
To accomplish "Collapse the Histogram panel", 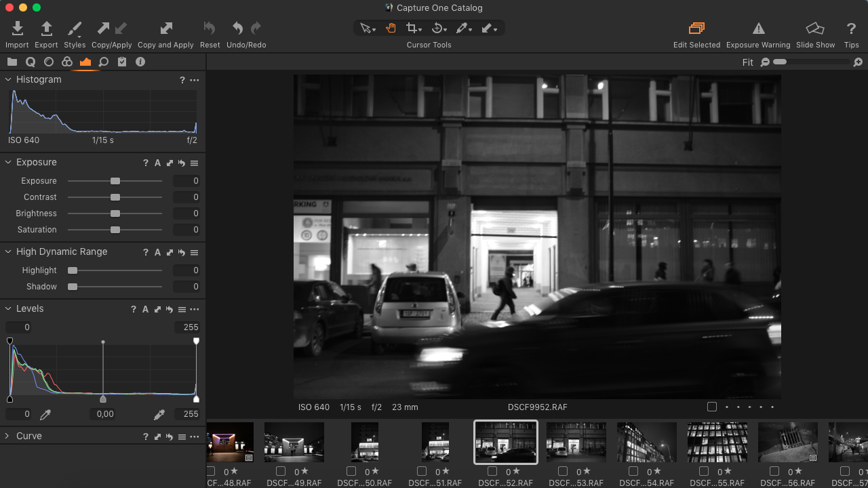I will pos(8,79).
